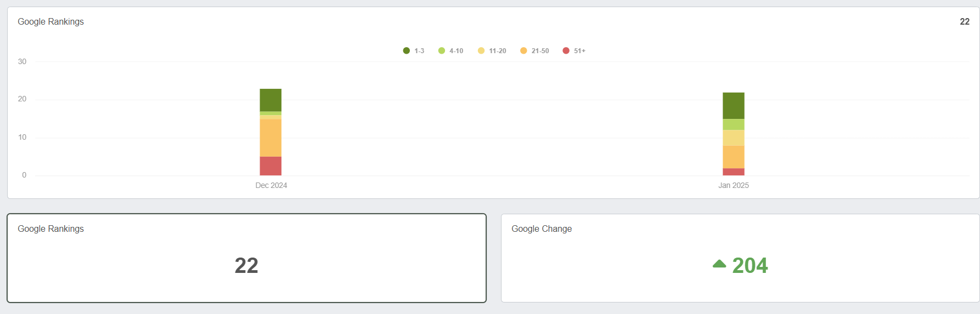Toggle the 11-20 legend series

pos(492,51)
